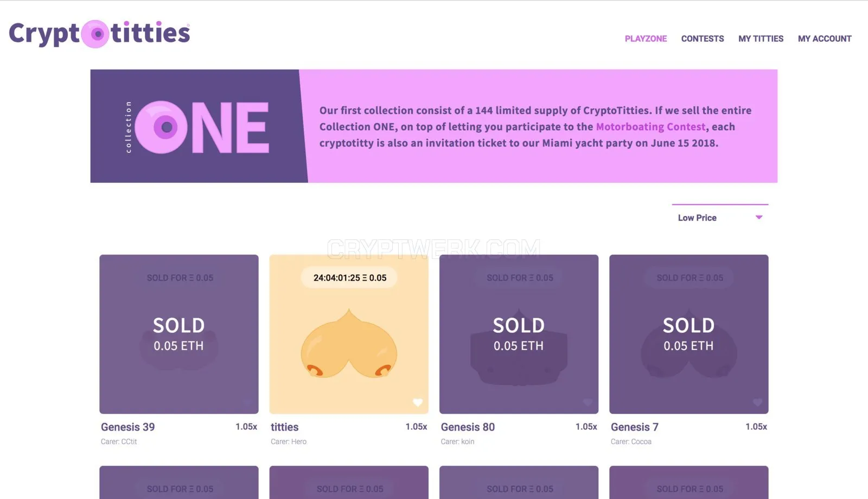
Task: Follow the Motorboating Contest link
Action: [650, 127]
